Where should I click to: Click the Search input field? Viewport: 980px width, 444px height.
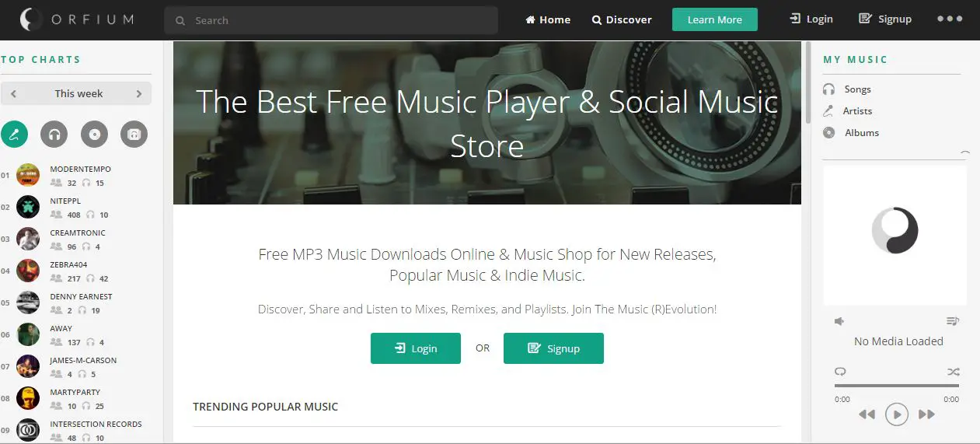(x=330, y=20)
